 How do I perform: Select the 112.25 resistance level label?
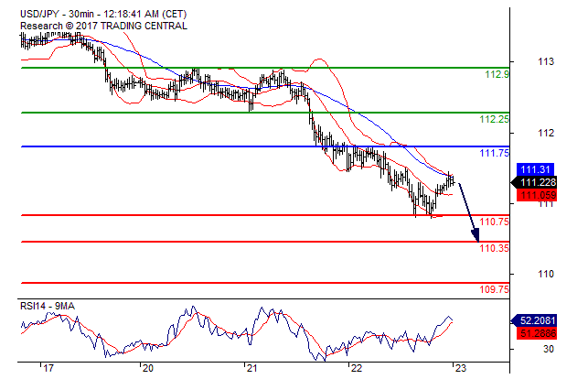(x=494, y=120)
